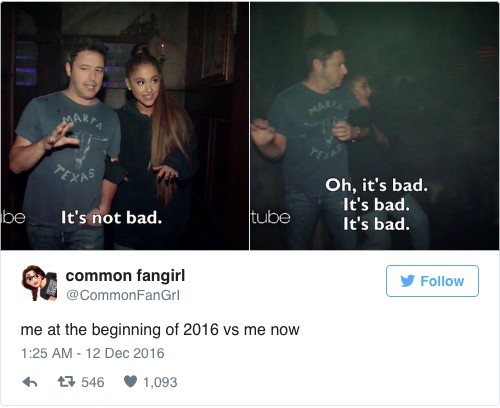The height and width of the screenshot is (408, 500).
Task: Open the 'common fangirl' display name profile
Action: [125, 276]
